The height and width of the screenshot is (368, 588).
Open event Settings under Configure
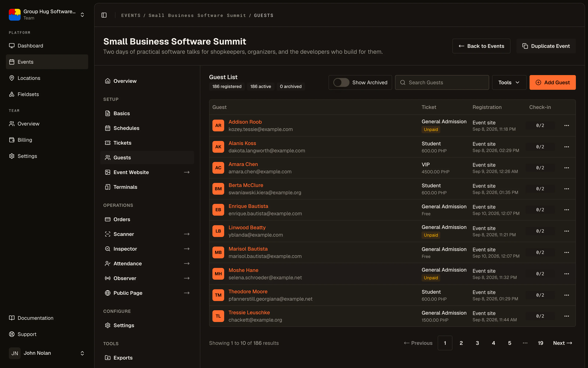[x=147, y=325]
